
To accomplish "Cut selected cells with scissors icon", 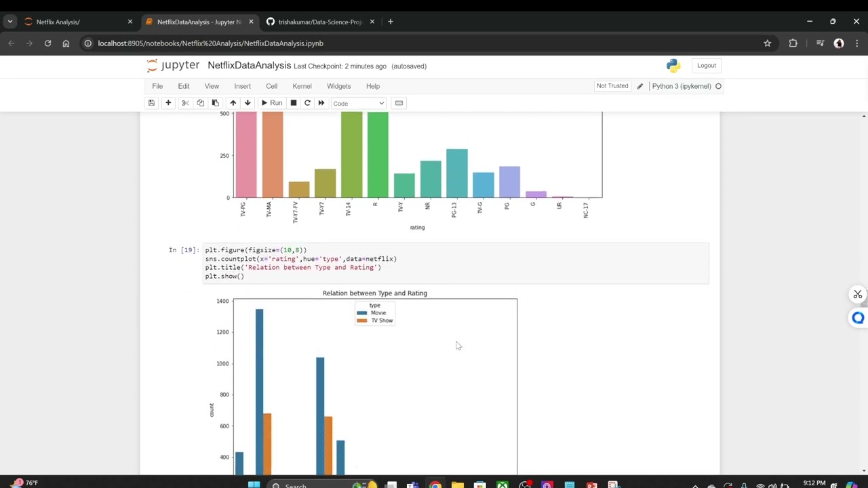I will click(185, 103).
